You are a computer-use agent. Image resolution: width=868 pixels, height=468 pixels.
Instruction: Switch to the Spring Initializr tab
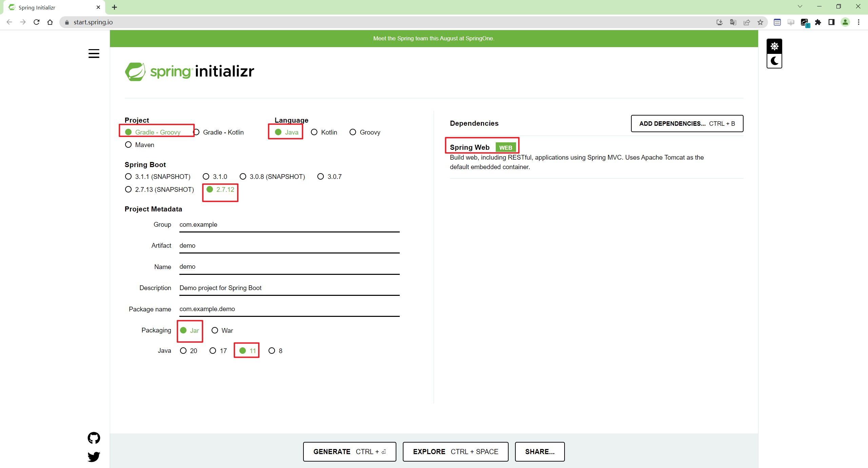click(54, 7)
